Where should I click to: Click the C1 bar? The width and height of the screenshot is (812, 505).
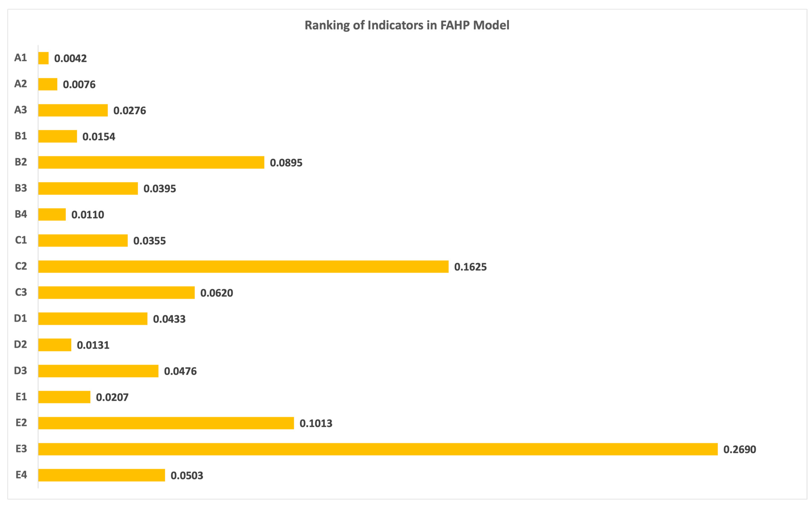tap(83, 240)
